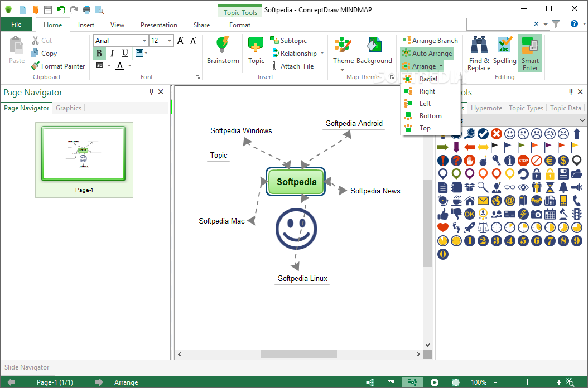The width and height of the screenshot is (588, 388).
Task: Change the map Background
Action: click(x=374, y=51)
